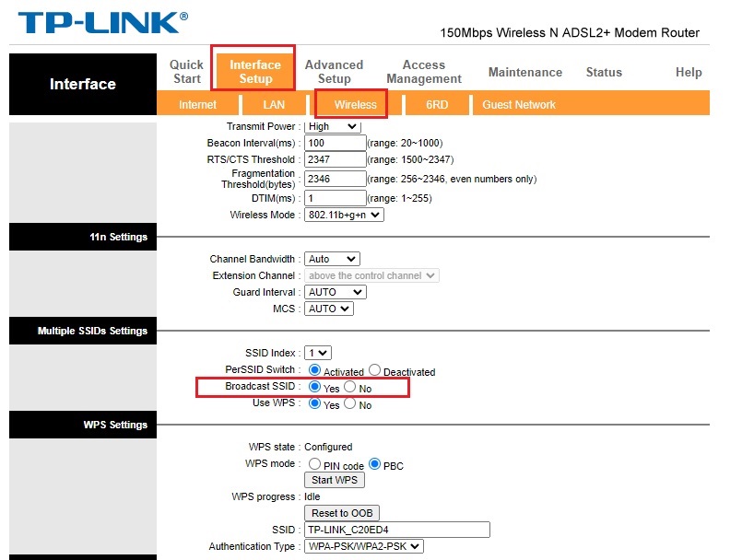Click the Beacon Interval input field
754x560 pixels.
(336, 143)
